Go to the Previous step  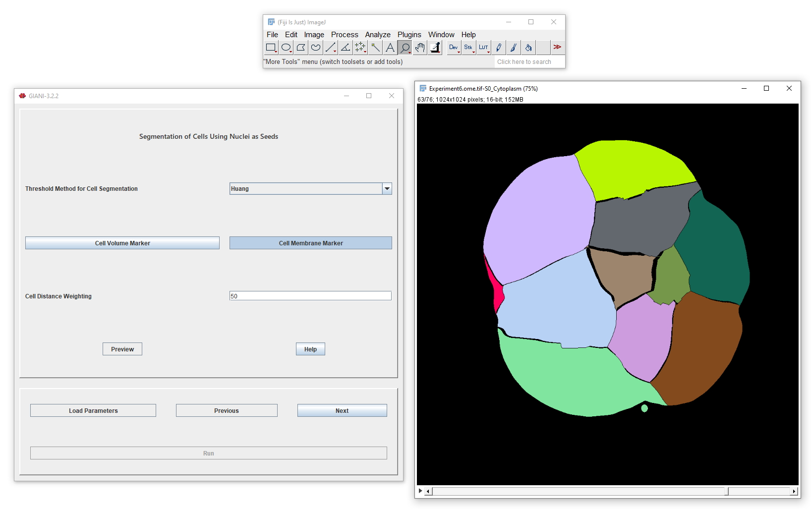227,410
